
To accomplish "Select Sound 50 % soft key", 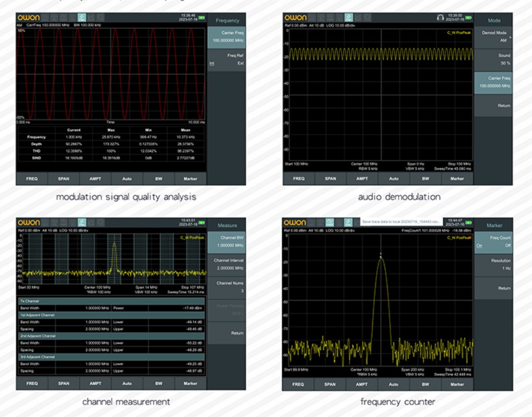I will [x=493, y=60].
